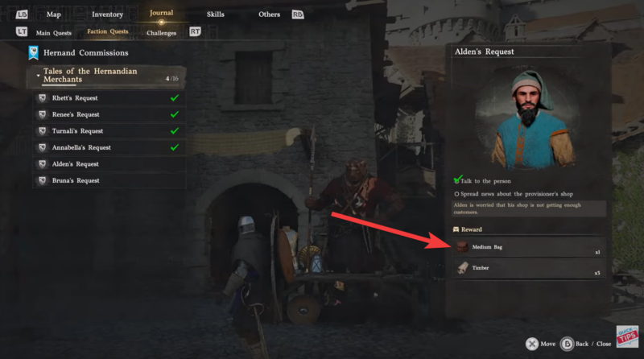Click the RT trigger icon

pos(195,31)
